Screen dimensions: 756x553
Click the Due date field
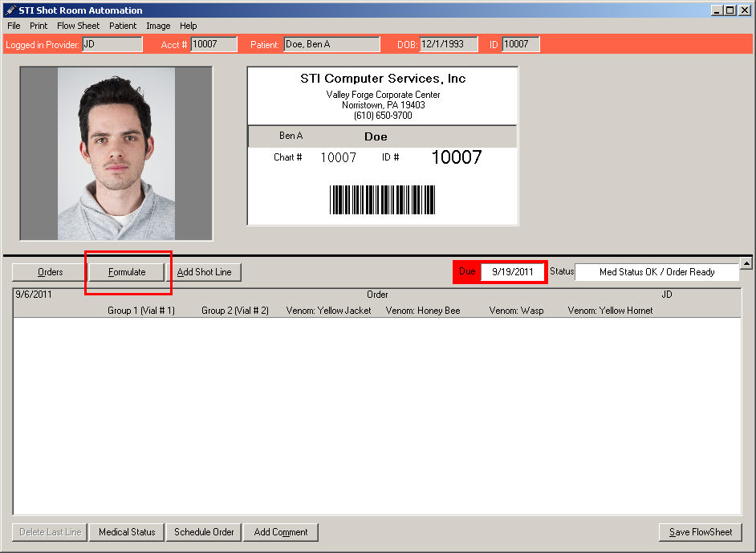pyautogui.click(x=513, y=272)
